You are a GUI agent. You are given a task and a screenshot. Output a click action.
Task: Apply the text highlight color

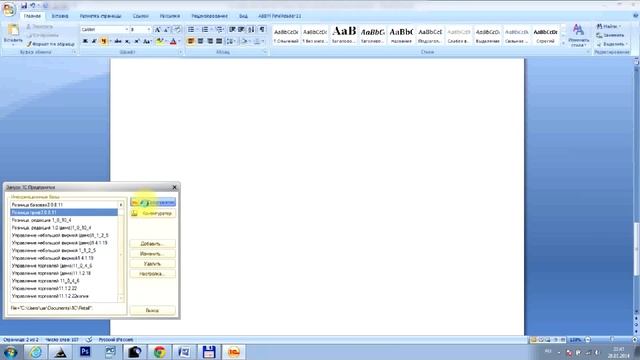(x=159, y=41)
